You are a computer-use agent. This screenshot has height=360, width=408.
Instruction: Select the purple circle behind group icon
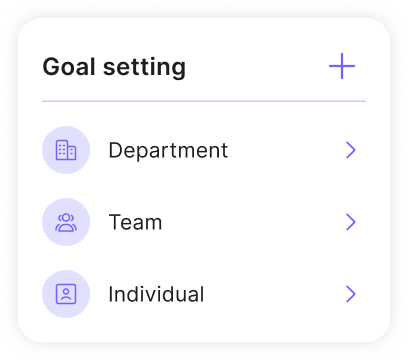point(66,222)
